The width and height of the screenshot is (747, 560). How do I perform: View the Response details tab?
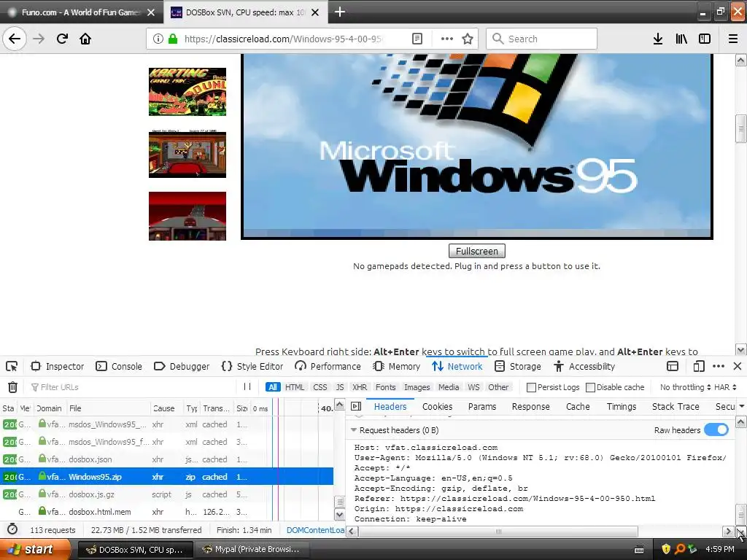click(531, 406)
